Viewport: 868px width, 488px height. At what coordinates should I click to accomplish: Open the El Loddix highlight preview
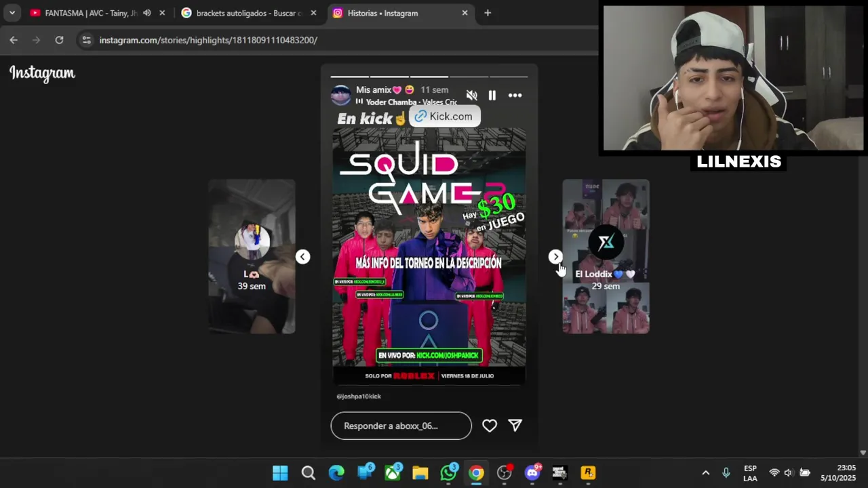[x=606, y=256]
